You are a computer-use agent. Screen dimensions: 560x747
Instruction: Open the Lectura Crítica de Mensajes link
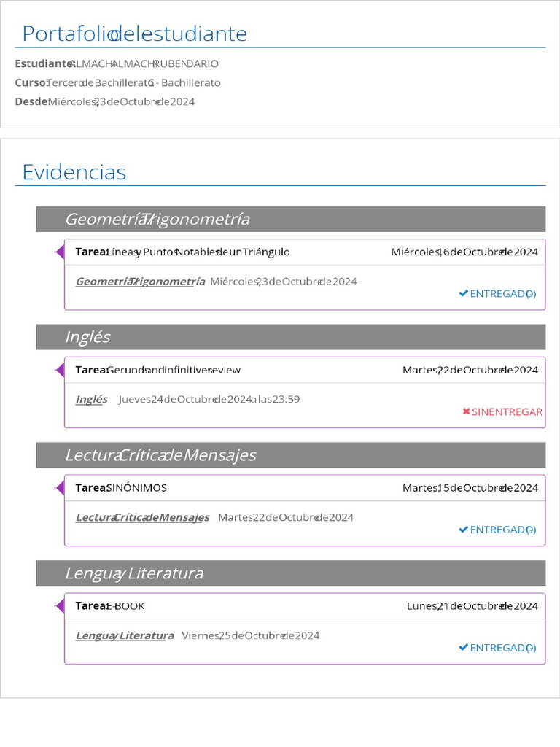142,517
